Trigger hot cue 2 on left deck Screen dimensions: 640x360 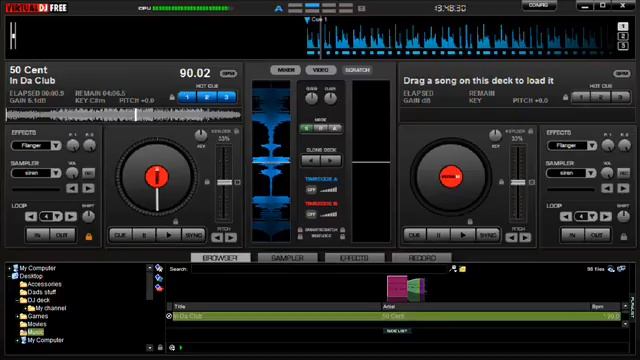point(207,97)
